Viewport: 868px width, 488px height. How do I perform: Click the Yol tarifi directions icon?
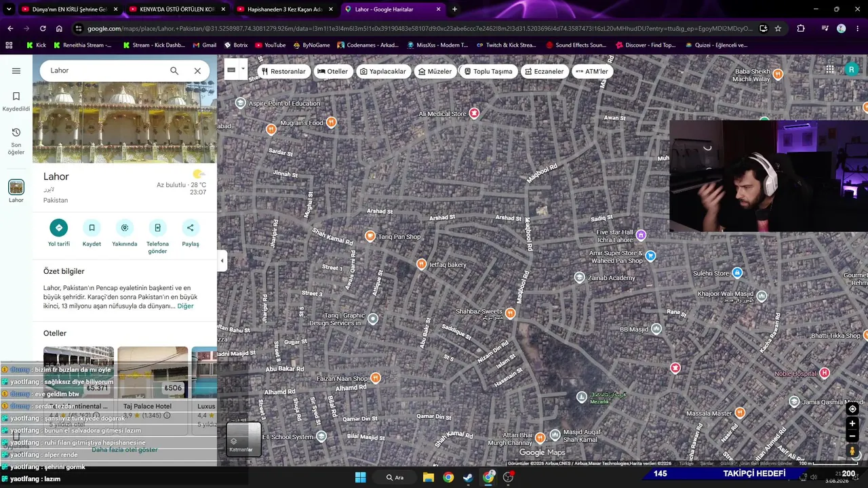click(x=59, y=228)
